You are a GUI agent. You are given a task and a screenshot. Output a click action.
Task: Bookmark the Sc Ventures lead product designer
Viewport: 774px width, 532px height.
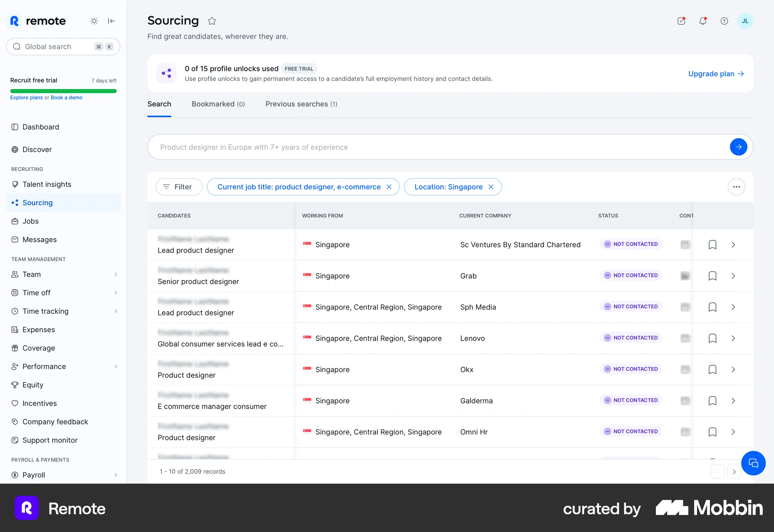coord(712,245)
